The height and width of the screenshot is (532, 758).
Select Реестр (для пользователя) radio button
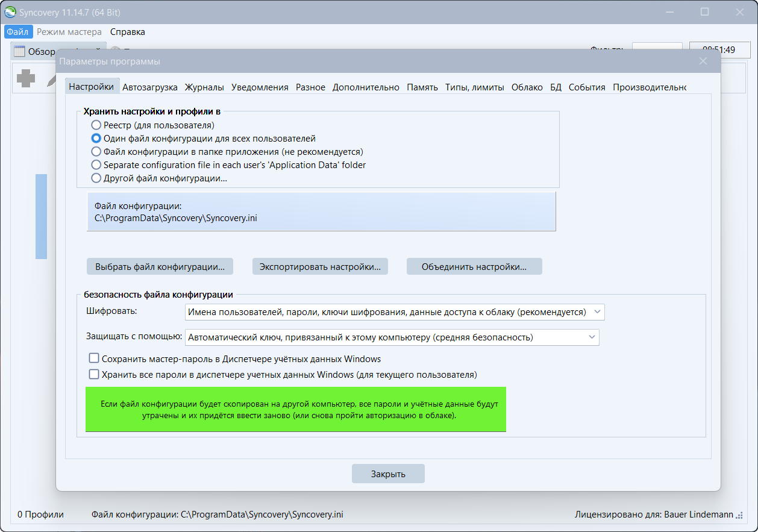[x=96, y=125]
